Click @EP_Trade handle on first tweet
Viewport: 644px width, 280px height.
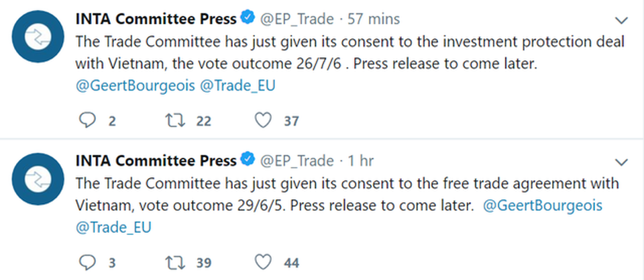point(297,19)
